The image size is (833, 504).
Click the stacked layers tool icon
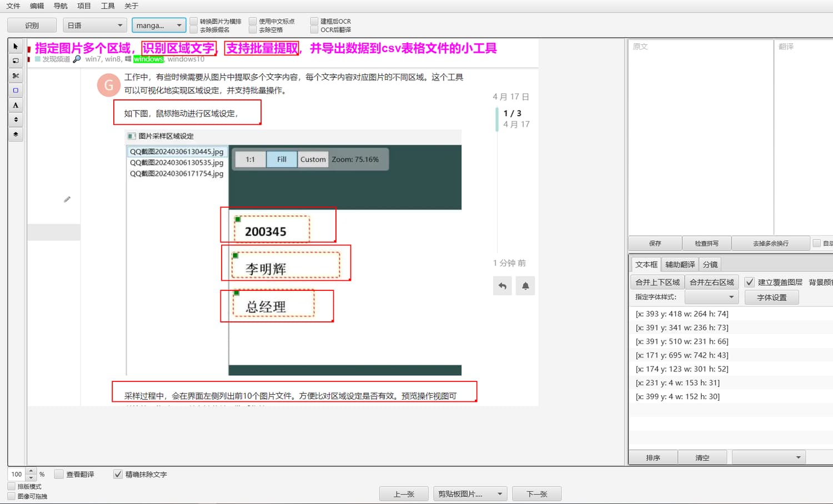tap(16, 134)
